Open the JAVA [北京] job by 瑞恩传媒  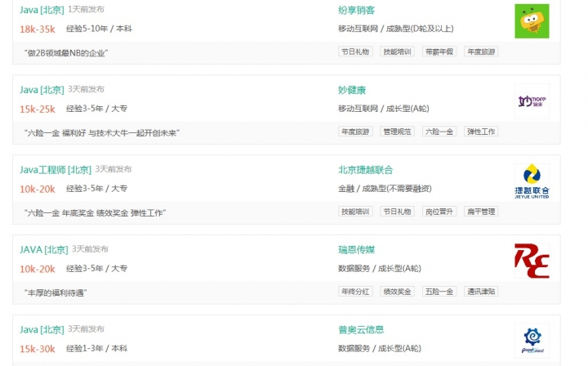click(44, 249)
